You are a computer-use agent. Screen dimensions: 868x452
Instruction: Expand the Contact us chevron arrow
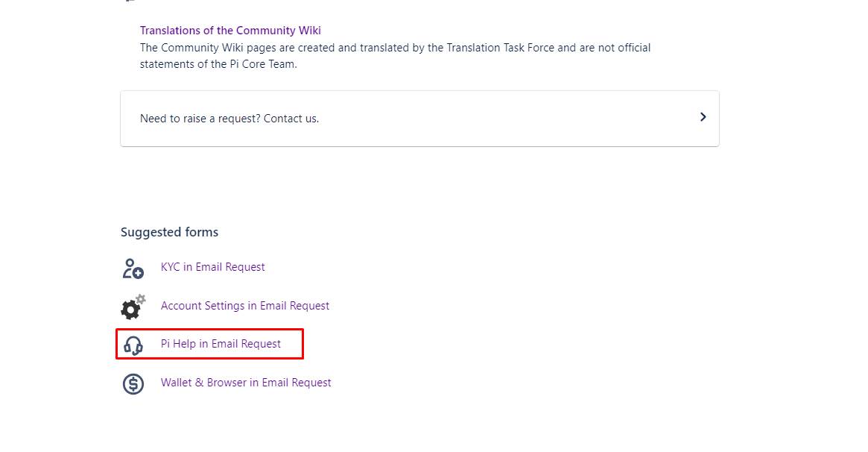pos(703,117)
